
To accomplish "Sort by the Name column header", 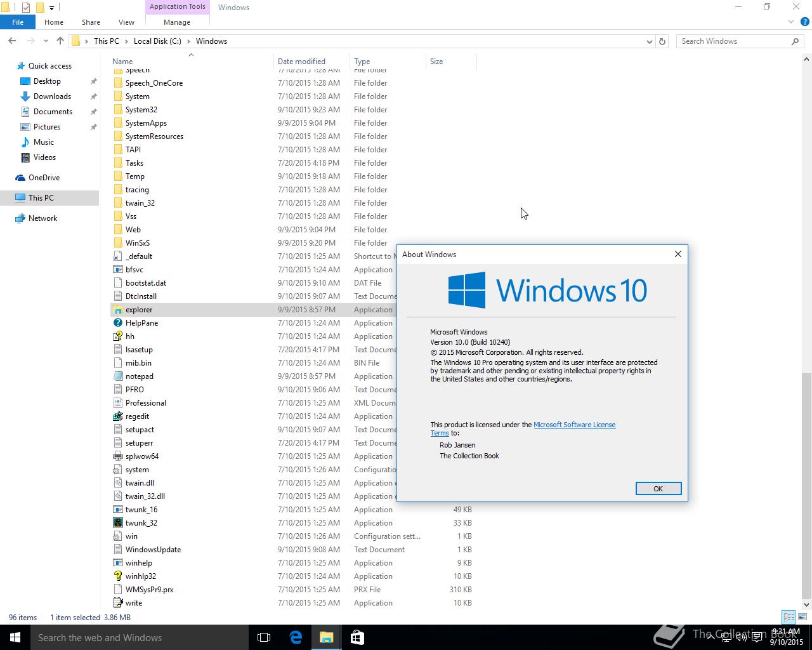I will (190, 61).
